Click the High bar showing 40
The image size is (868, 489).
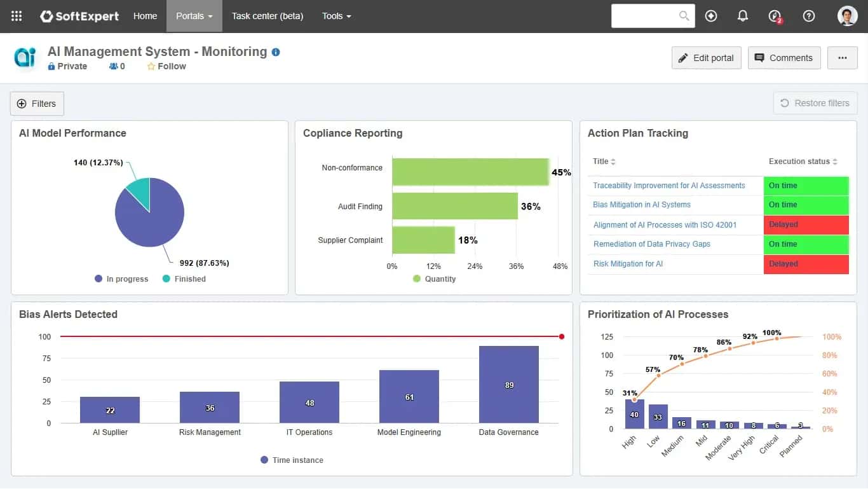(x=634, y=414)
